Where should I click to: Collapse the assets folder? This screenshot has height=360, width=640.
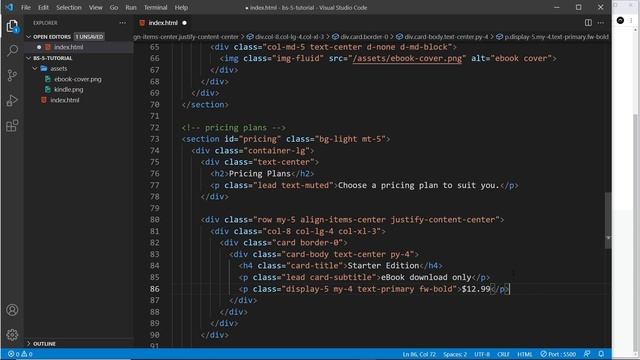point(59,69)
